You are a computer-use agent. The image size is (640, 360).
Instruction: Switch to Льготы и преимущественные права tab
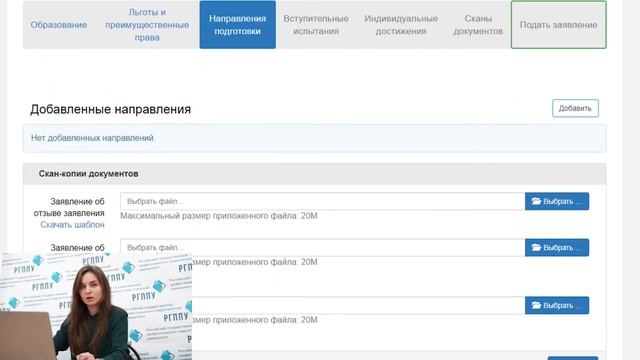click(x=147, y=25)
